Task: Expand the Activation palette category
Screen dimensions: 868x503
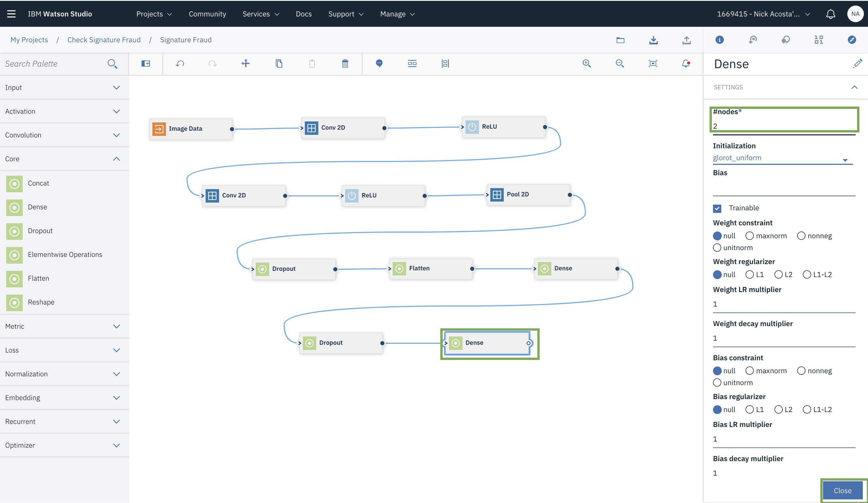Action: 64,111
